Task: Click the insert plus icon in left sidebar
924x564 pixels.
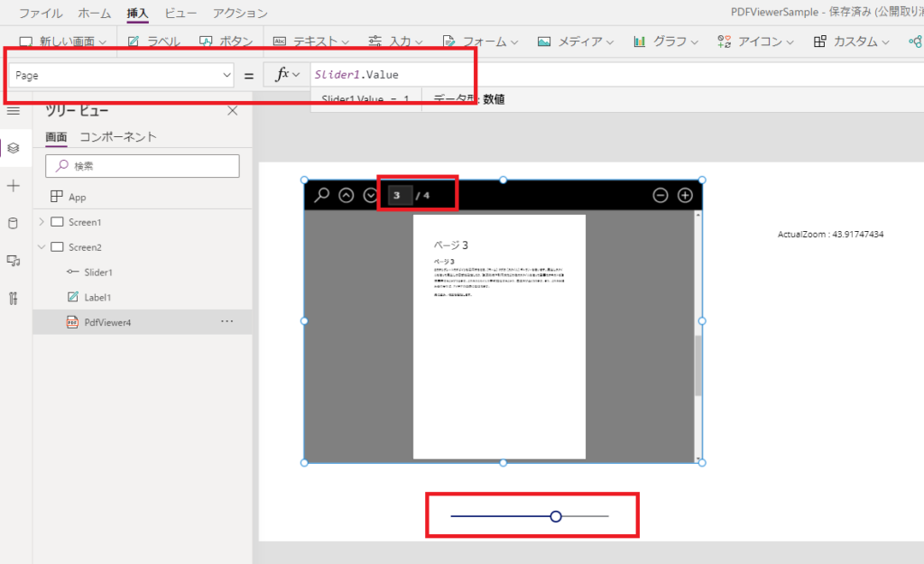Action: (x=13, y=186)
